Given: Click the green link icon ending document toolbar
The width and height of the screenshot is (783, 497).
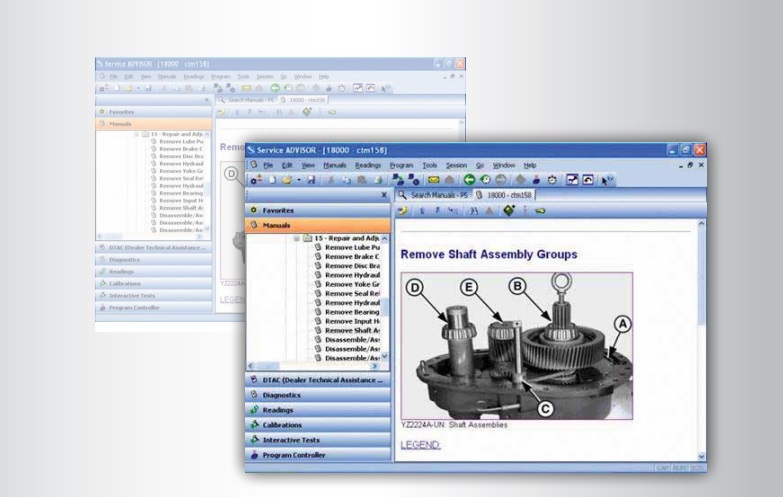Looking at the screenshot, I should pos(540,211).
